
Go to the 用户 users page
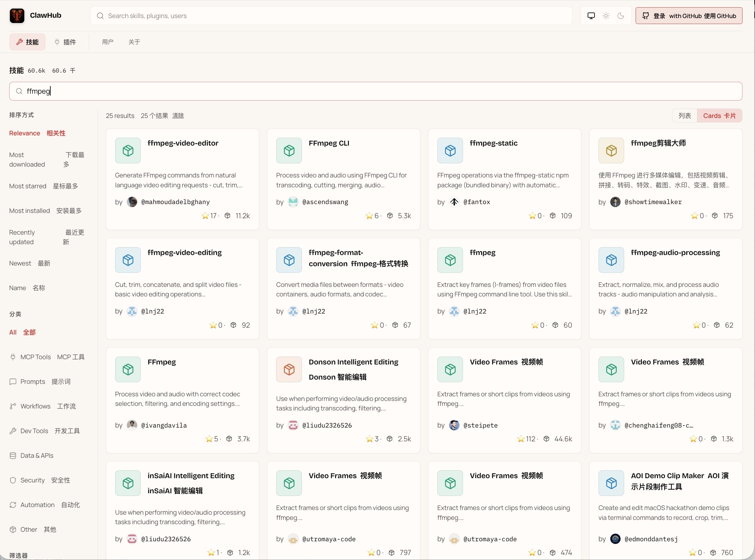[108, 42]
